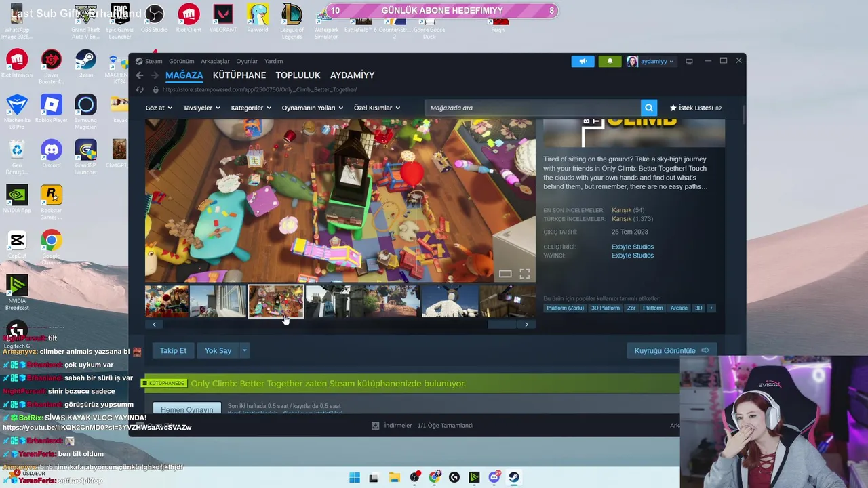868x488 pixels.
Task: Select the white character screenshot thumbnail
Action: 450,302
